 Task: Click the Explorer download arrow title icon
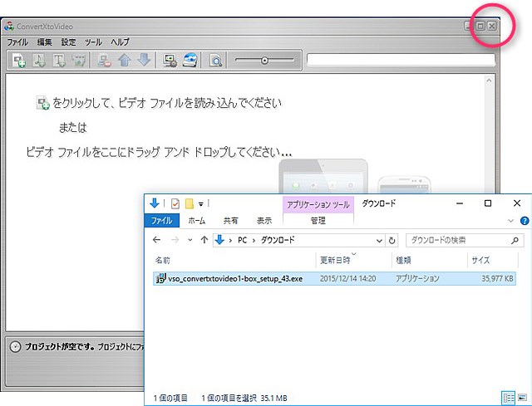pyautogui.click(x=155, y=203)
